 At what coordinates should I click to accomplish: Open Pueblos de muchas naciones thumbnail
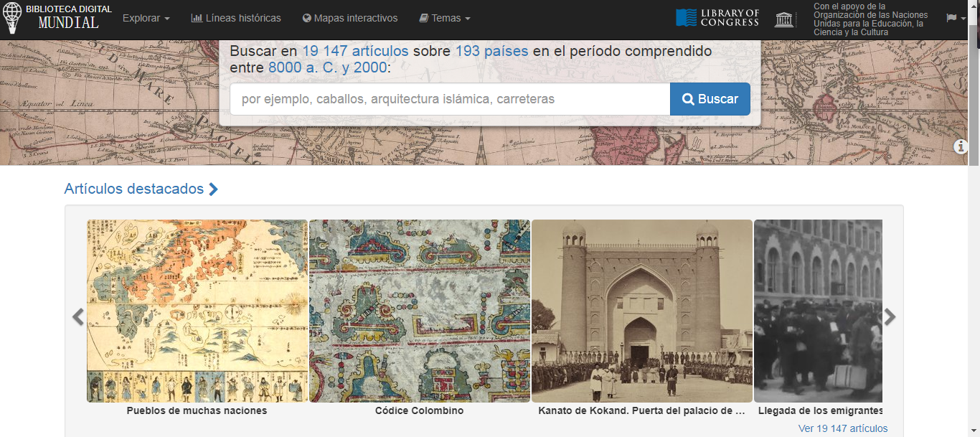click(197, 311)
